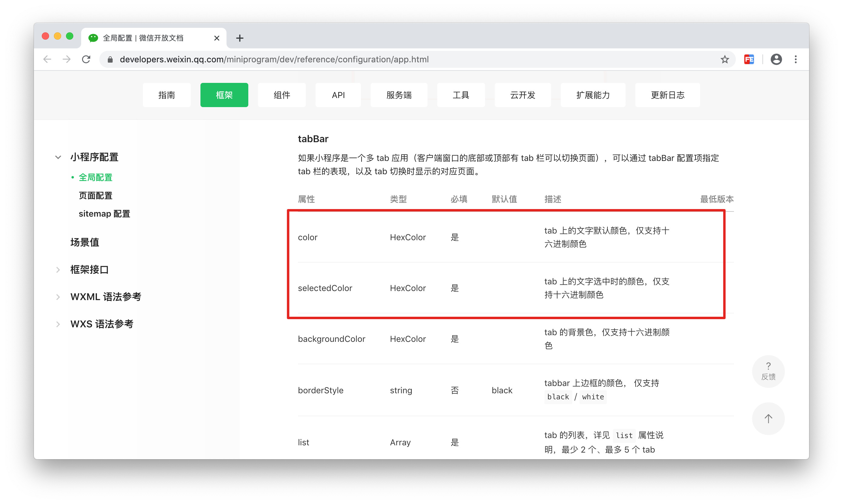Bookmark this page with star icon
Viewport: 843px width, 504px height.
click(724, 59)
